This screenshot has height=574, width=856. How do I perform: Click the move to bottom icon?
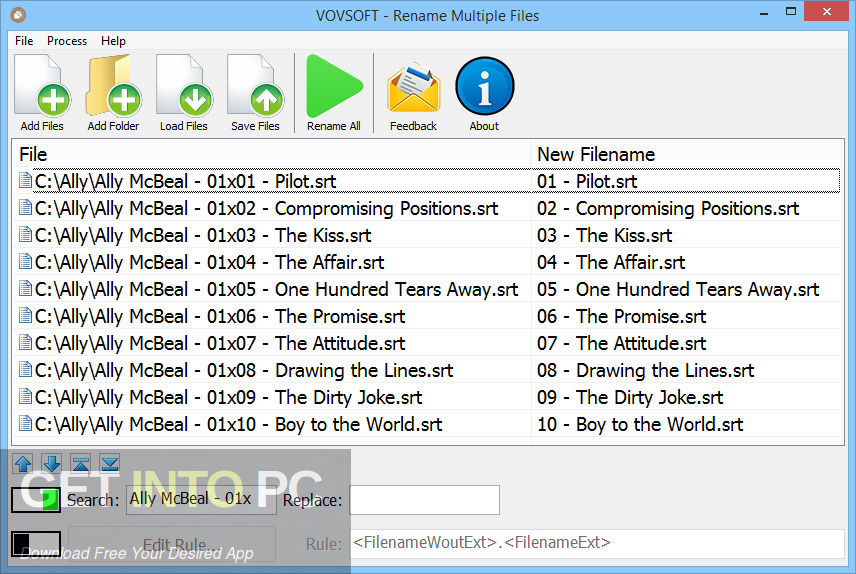[110, 464]
